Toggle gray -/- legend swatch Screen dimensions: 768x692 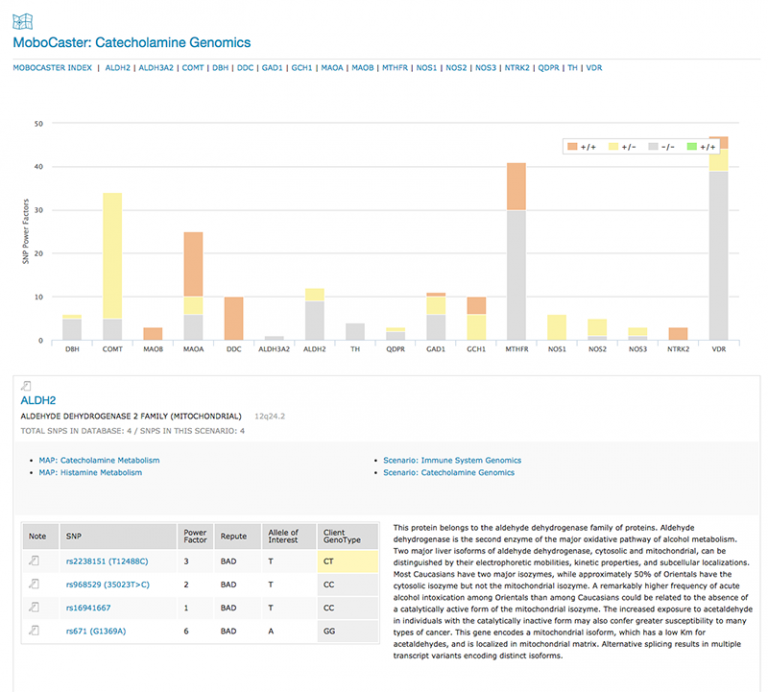[653, 146]
